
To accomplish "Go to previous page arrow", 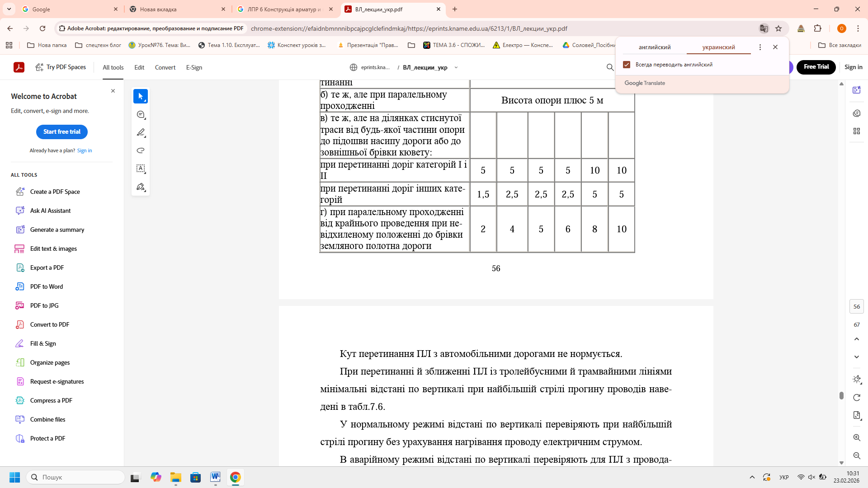I will [857, 339].
